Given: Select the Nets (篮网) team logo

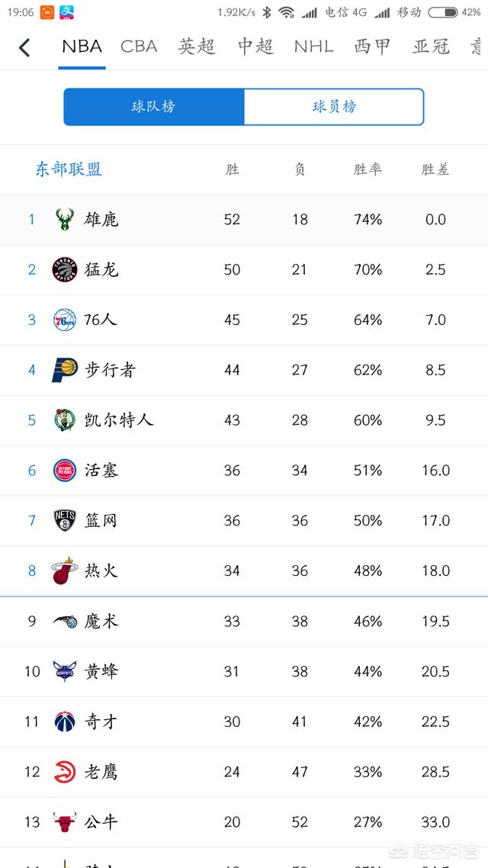Looking at the screenshot, I should pyautogui.click(x=65, y=520).
